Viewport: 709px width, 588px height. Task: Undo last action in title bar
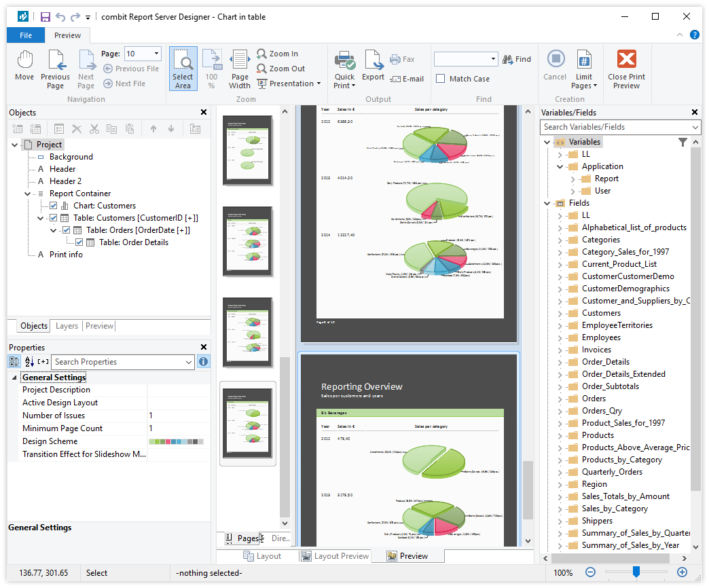click(x=60, y=17)
